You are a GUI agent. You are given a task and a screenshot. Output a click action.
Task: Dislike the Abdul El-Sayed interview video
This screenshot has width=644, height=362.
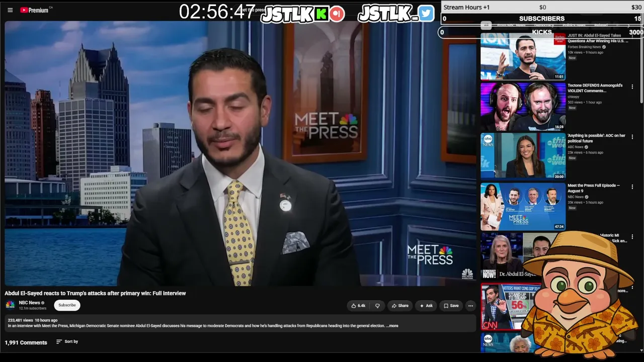377,306
